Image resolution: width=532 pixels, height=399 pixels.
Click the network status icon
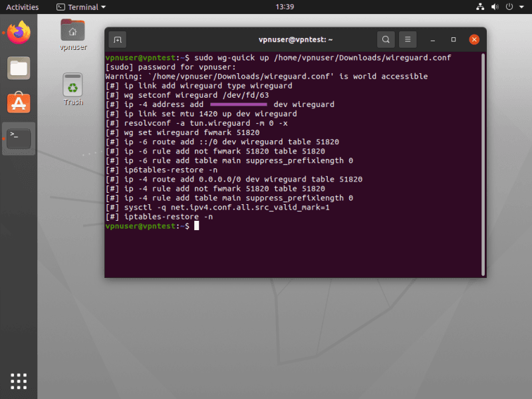point(481,7)
